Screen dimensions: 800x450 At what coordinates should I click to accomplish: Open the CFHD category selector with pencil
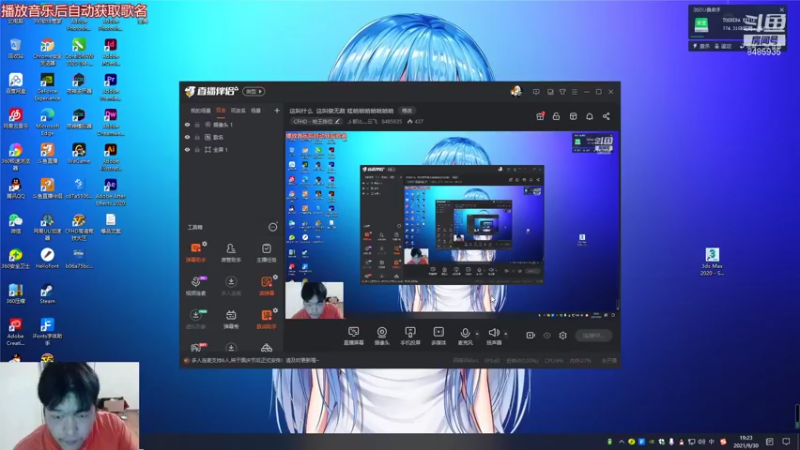(x=316, y=121)
